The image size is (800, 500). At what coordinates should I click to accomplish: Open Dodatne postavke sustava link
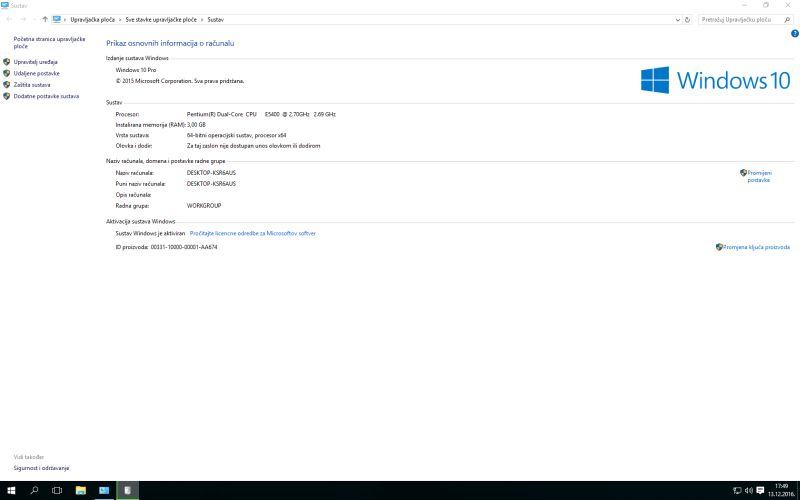coord(46,96)
